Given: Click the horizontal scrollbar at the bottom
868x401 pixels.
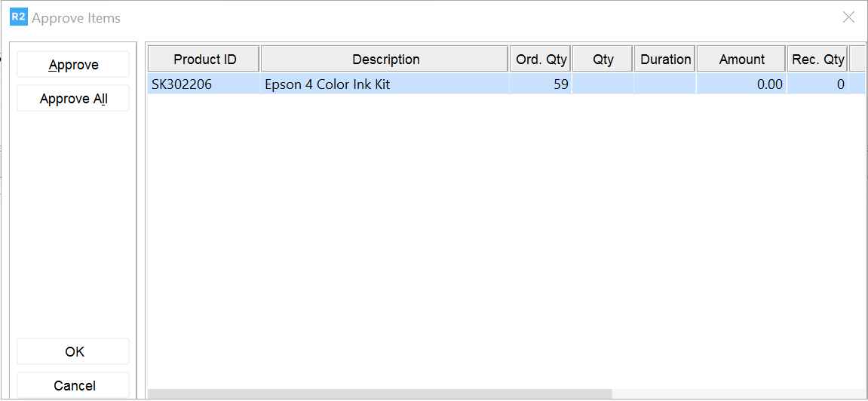Looking at the screenshot, I should [380, 393].
